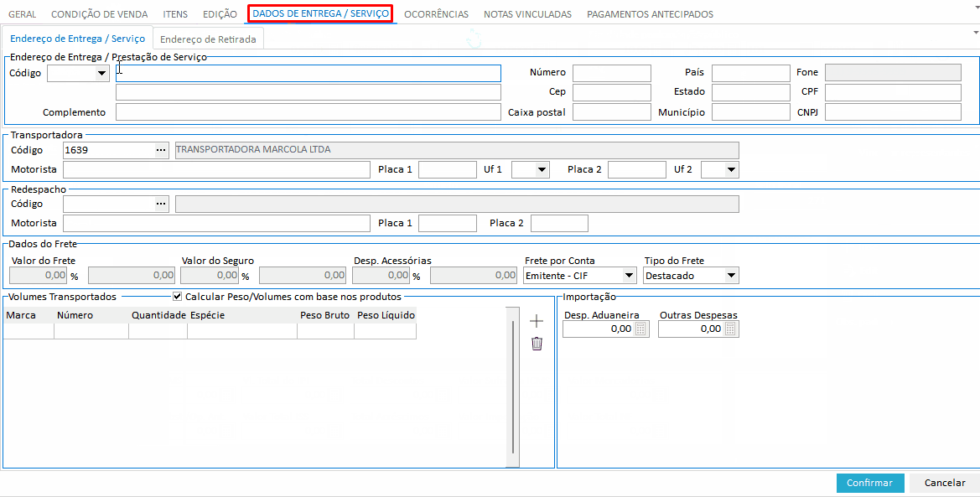Viewport: 980px width, 497px height.
Task: Open calculator for Outras Despesas
Action: pyautogui.click(x=729, y=329)
